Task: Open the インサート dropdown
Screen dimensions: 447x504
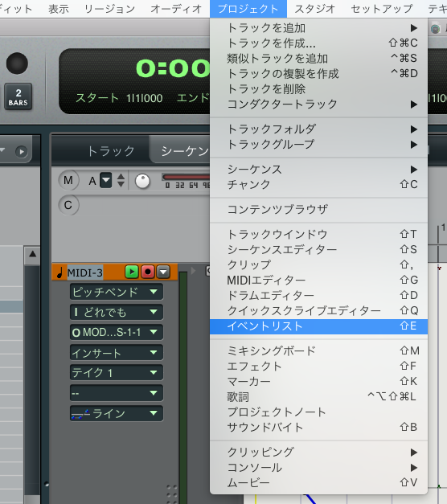Action: [x=117, y=353]
